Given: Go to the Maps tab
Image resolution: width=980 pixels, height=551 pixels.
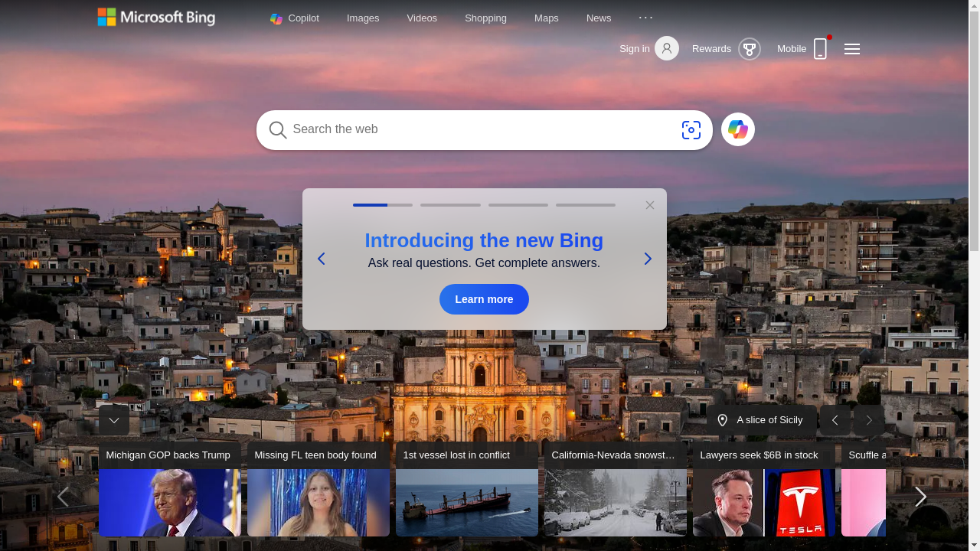Looking at the screenshot, I should pyautogui.click(x=546, y=18).
